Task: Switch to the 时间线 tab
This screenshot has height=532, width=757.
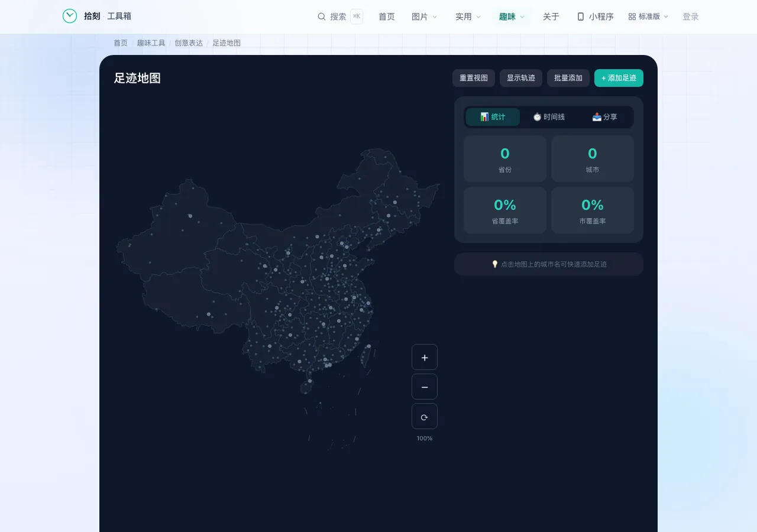Action: pos(549,117)
